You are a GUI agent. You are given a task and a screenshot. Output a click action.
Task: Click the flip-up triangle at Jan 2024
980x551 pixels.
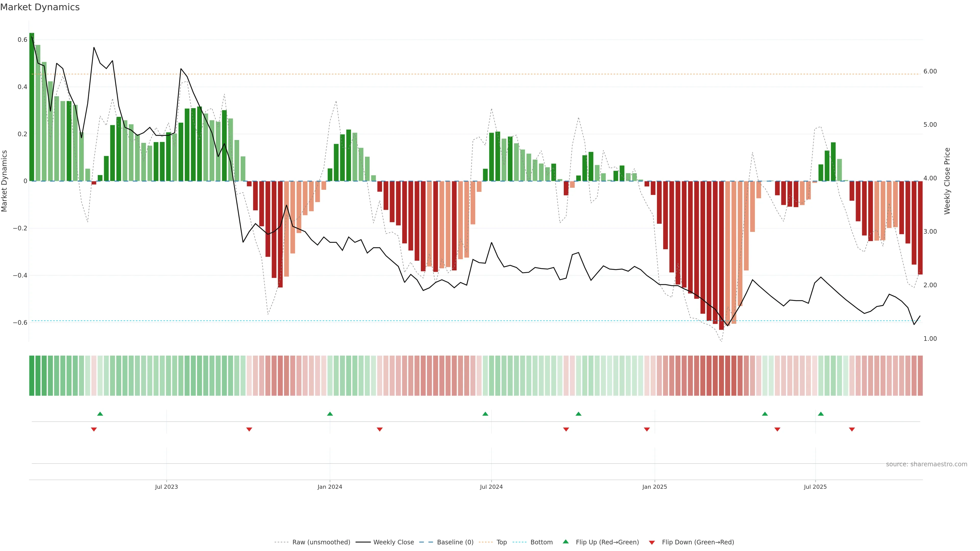point(330,414)
